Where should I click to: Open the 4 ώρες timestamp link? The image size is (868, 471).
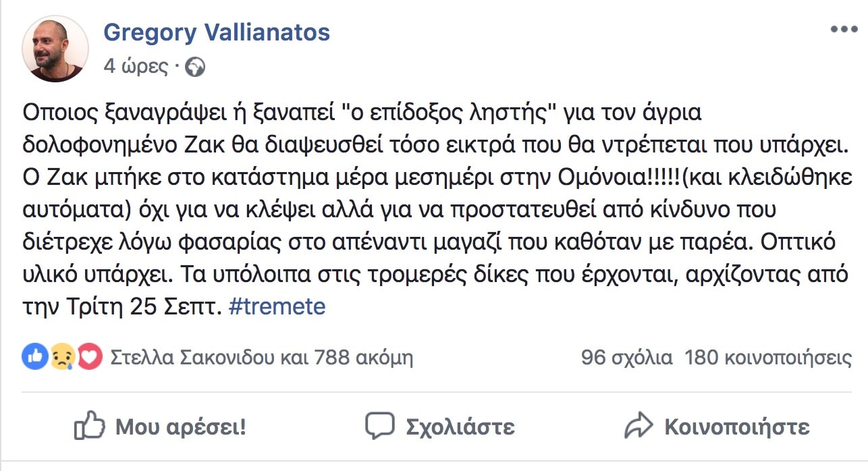pos(135,67)
